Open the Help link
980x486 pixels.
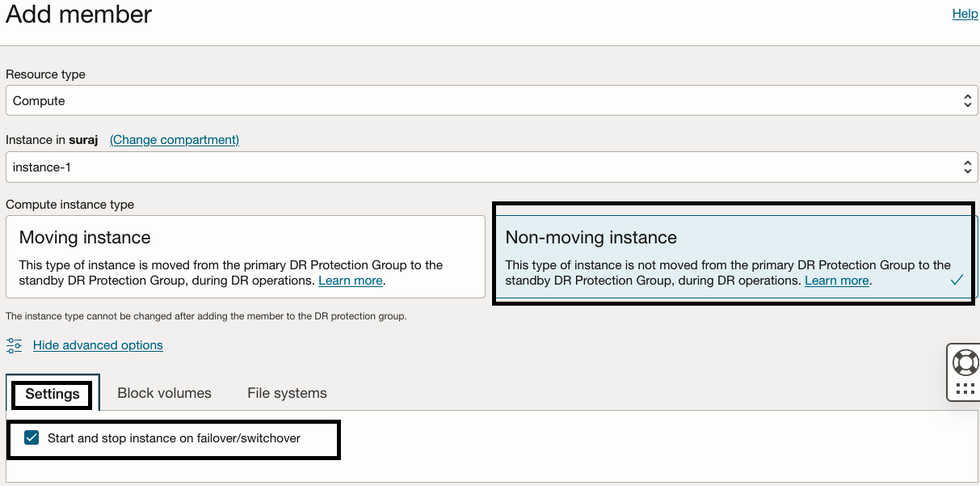[965, 14]
